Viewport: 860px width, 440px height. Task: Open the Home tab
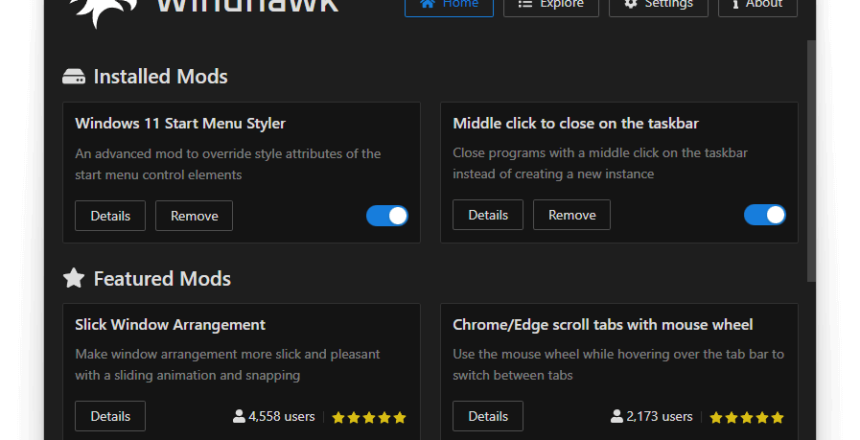pyautogui.click(x=449, y=7)
